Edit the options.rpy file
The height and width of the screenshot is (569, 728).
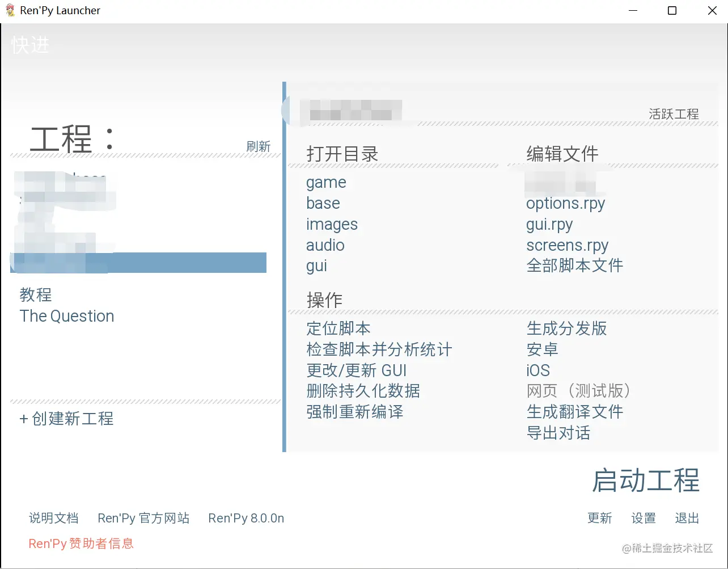[x=565, y=203]
